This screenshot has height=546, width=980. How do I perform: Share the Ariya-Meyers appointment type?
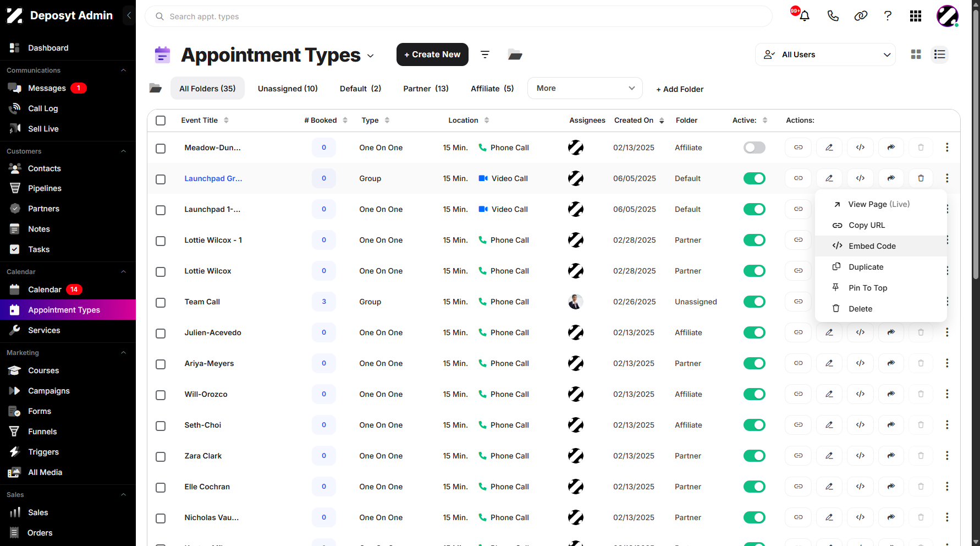(891, 363)
